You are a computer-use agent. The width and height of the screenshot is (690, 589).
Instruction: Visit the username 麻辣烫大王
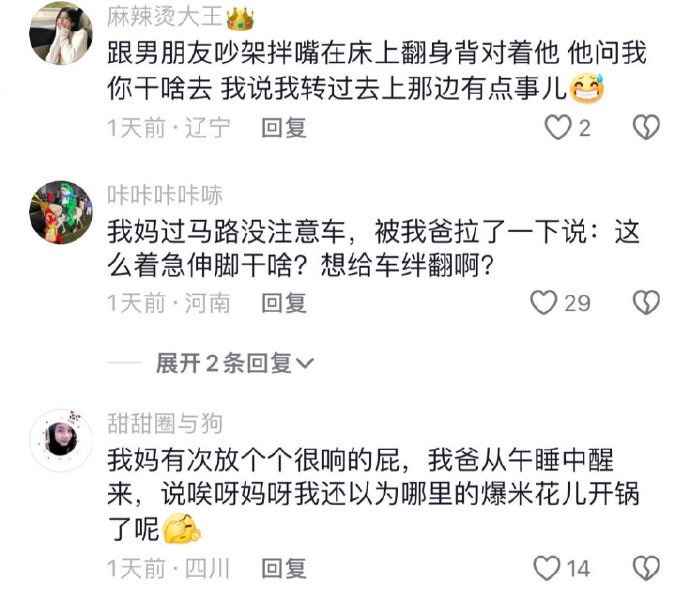point(165,17)
